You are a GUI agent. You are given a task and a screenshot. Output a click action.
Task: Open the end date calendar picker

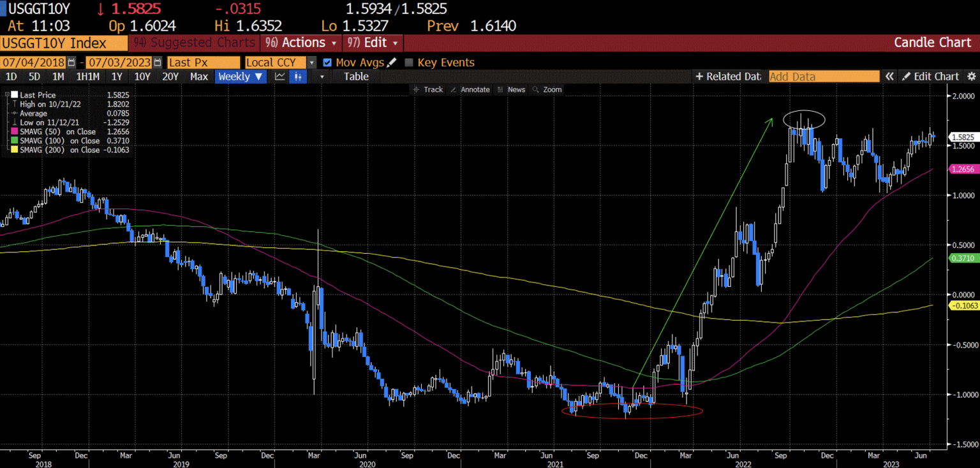[x=157, y=62]
